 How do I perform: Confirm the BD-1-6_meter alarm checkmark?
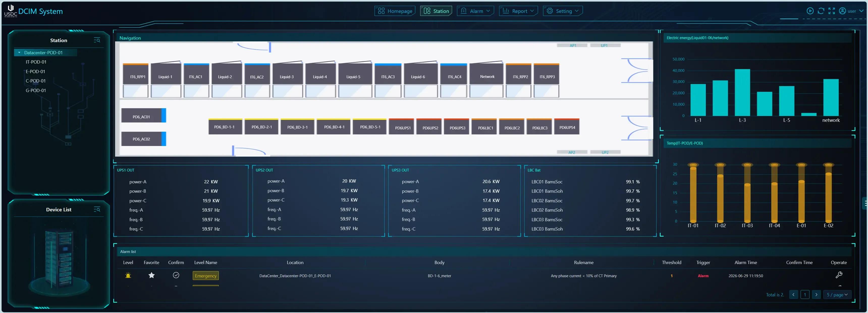(176, 275)
